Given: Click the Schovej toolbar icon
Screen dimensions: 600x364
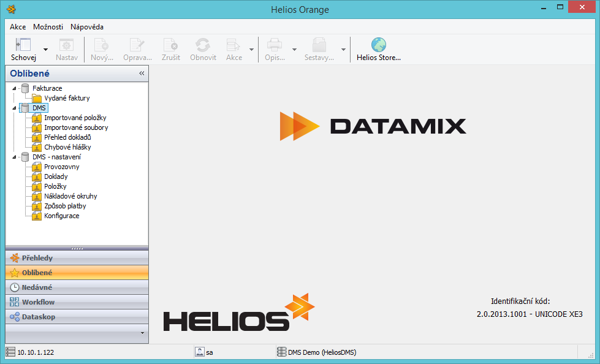Looking at the screenshot, I should pyautogui.click(x=23, y=45).
